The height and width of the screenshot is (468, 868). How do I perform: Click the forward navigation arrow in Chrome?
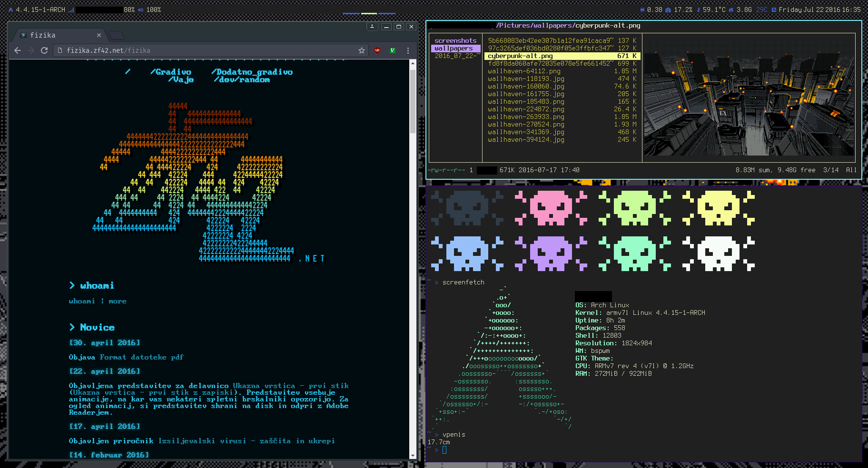31,50
